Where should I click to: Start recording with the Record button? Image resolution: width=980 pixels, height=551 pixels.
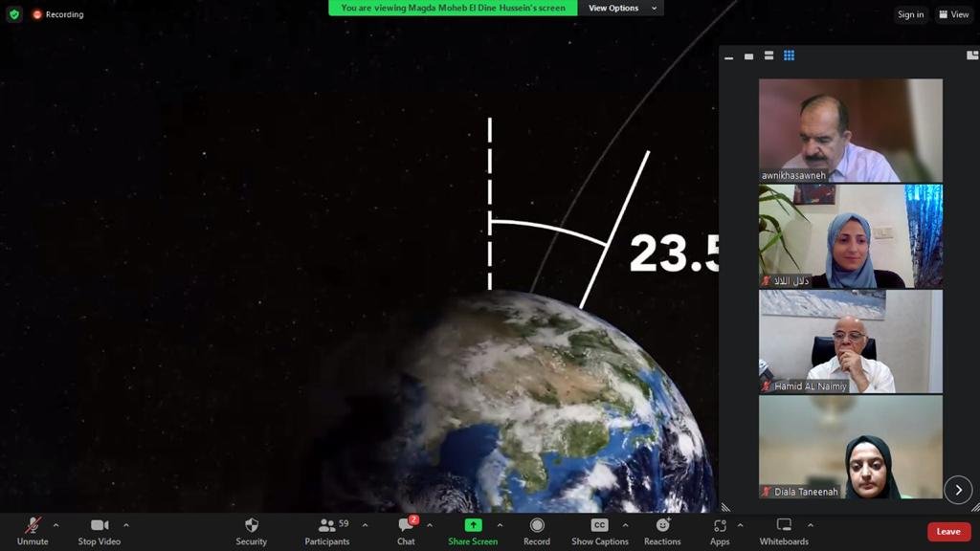coord(537,532)
